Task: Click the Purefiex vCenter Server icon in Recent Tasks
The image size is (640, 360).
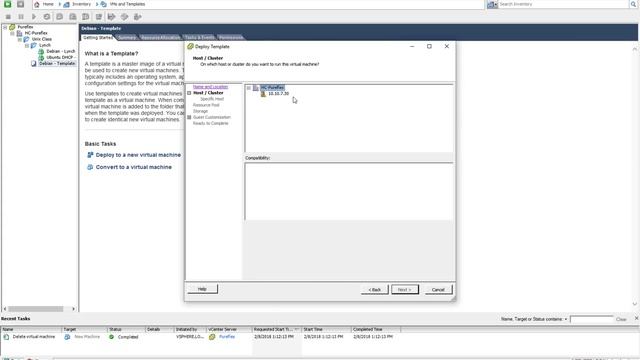Action: point(212,337)
